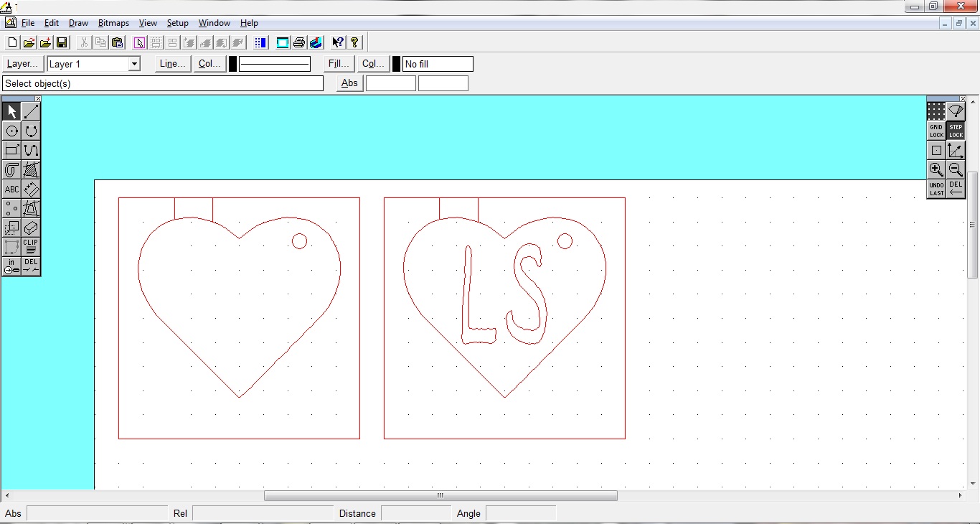This screenshot has height=524, width=980.
Task: Open the Window menu
Action: [215, 23]
